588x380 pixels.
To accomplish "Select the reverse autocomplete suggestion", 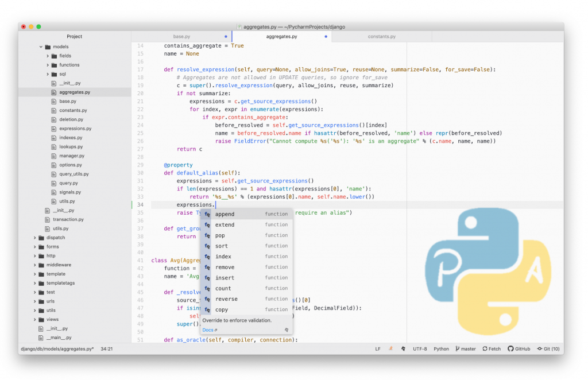I will tap(246, 299).
